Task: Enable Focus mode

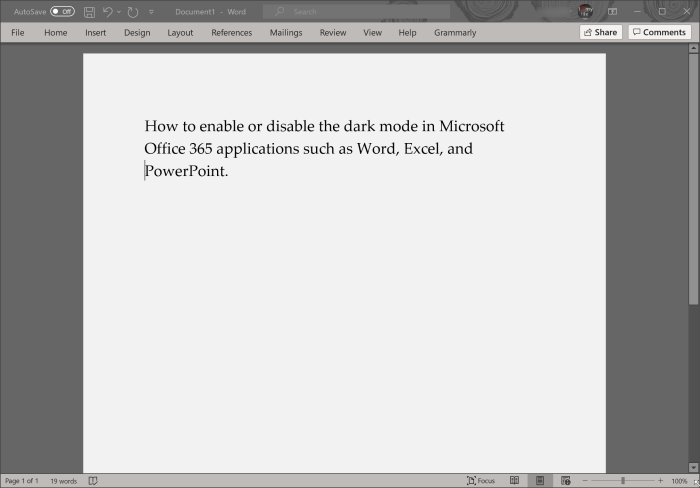Action: pos(481,481)
